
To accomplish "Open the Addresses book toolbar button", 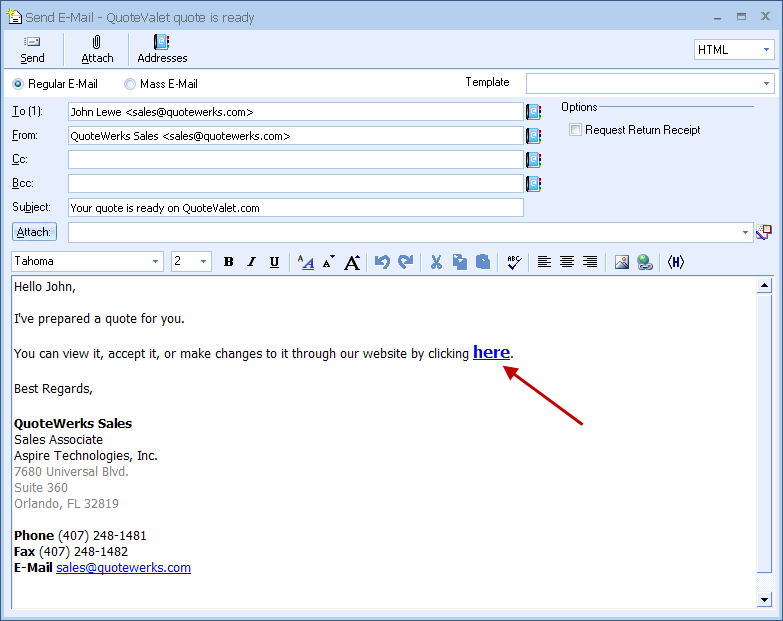I will [162, 49].
